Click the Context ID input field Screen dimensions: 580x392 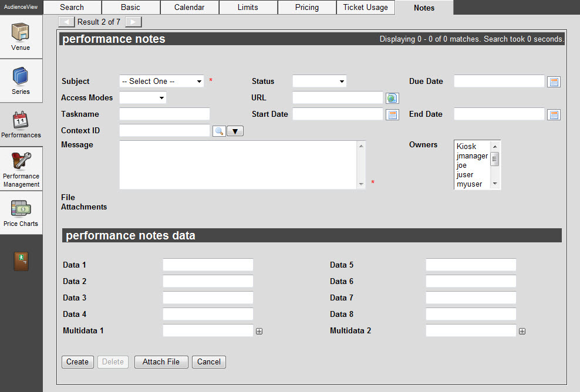click(x=164, y=130)
